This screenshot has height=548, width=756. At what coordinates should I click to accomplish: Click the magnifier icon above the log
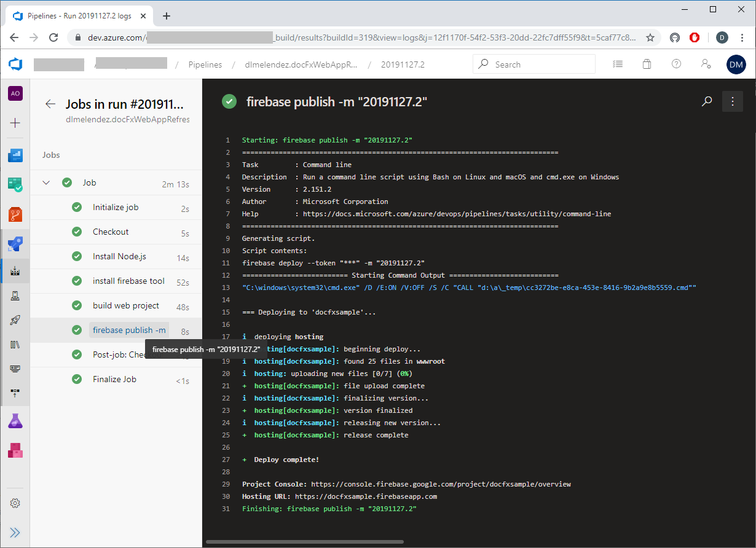(707, 101)
